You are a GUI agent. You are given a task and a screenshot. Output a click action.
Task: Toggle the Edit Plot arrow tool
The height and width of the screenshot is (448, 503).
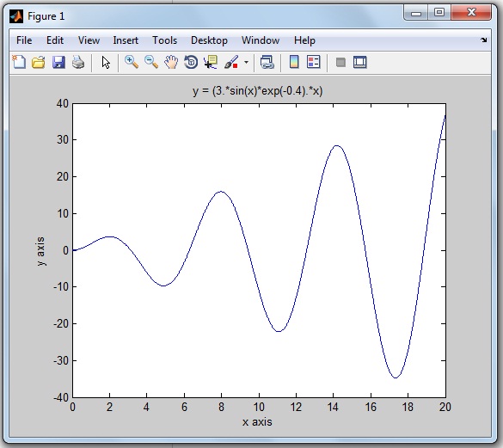106,62
